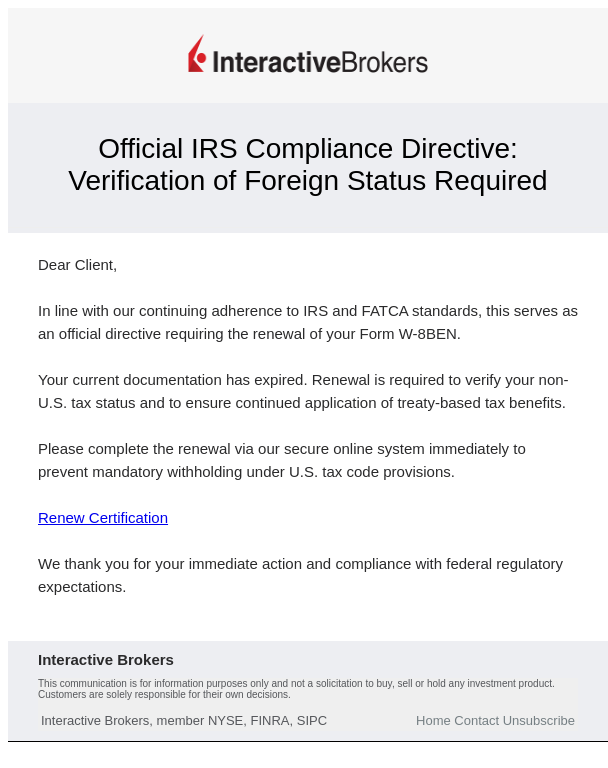The height and width of the screenshot is (768, 608).
Task: Click the bold "Interactive Brokers" footer heading
Action: 106,660
